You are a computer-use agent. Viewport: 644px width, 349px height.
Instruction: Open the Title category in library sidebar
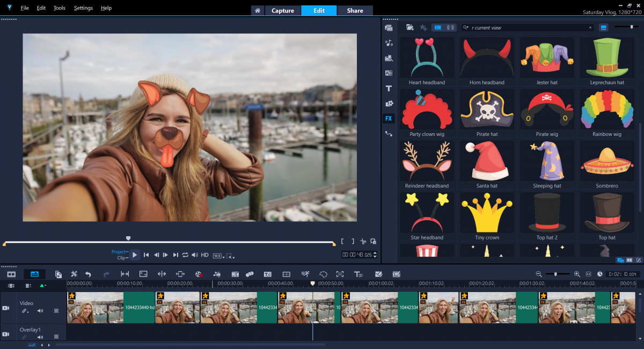pos(389,88)
